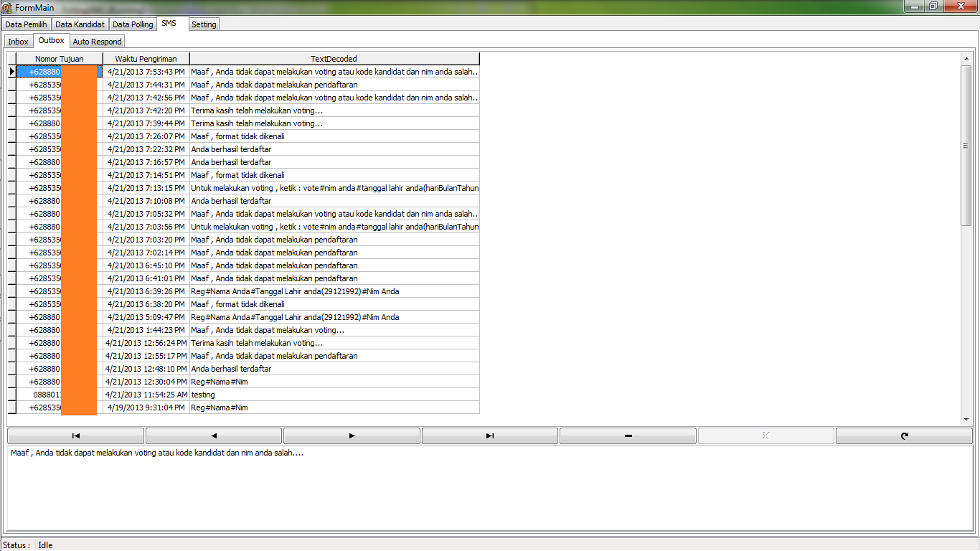Select row sent at 4/21/2013 6:41:01 PM
980x551 pixels.
coord(244,278)
